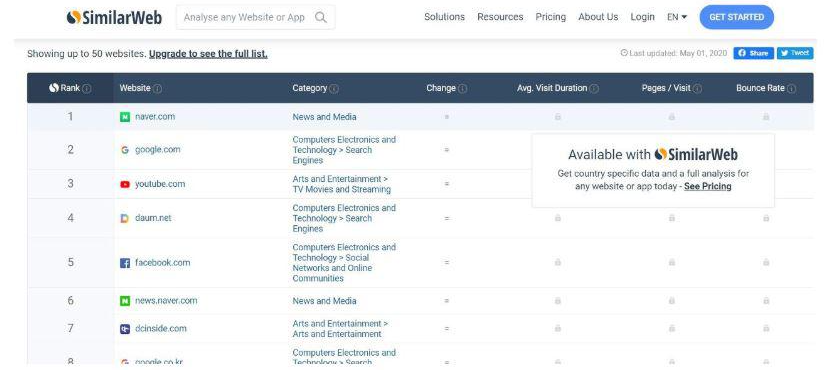
Task: Click info icon beside Pages / Visit
Action: pyautogui.click(x=698, y=88)
